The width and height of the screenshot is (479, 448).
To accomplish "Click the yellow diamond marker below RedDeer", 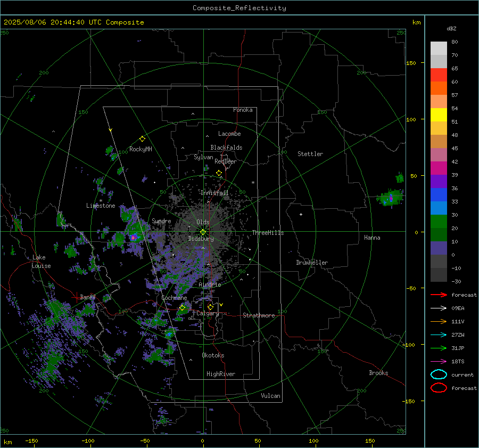I will click(x=219, y=173).
